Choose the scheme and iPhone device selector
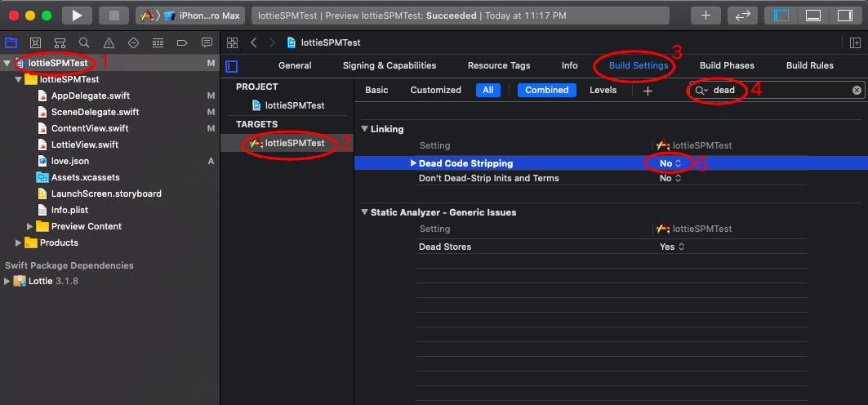The height and width of the screenshot is (405, 868). coord(189,16)
